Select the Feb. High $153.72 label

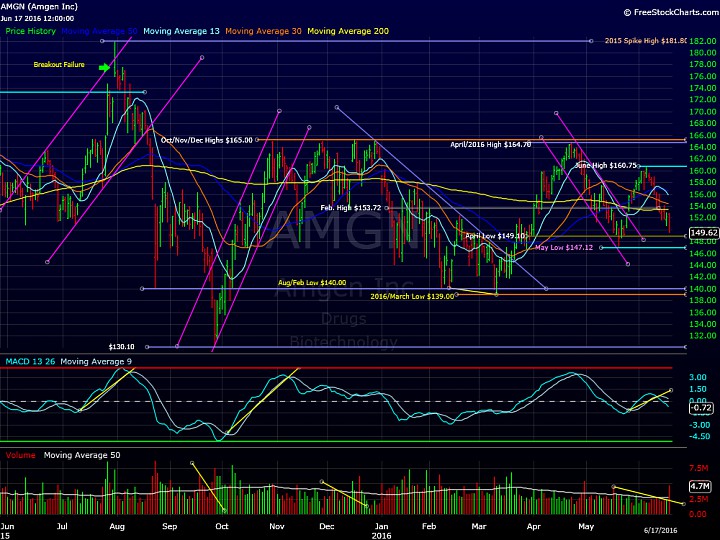point(351,208)
